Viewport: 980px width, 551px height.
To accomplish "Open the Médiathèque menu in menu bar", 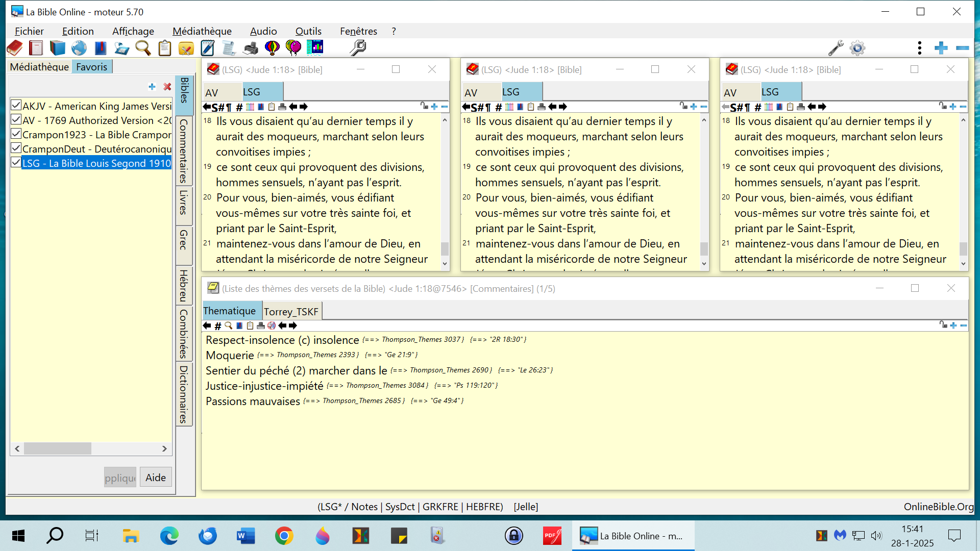I will [x=202, y=31].
